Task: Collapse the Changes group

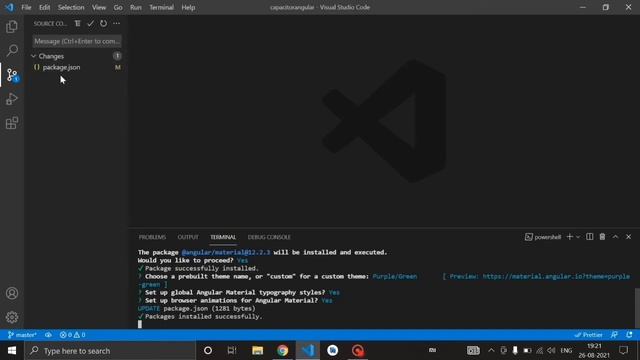Action: [x=33, y=56]
